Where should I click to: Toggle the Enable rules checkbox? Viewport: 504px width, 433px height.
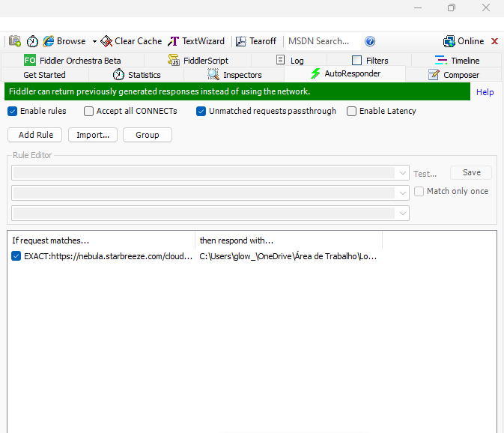12,111
